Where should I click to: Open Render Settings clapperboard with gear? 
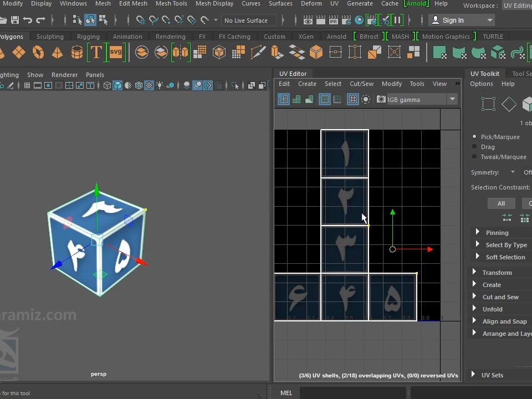pos(346,20)
